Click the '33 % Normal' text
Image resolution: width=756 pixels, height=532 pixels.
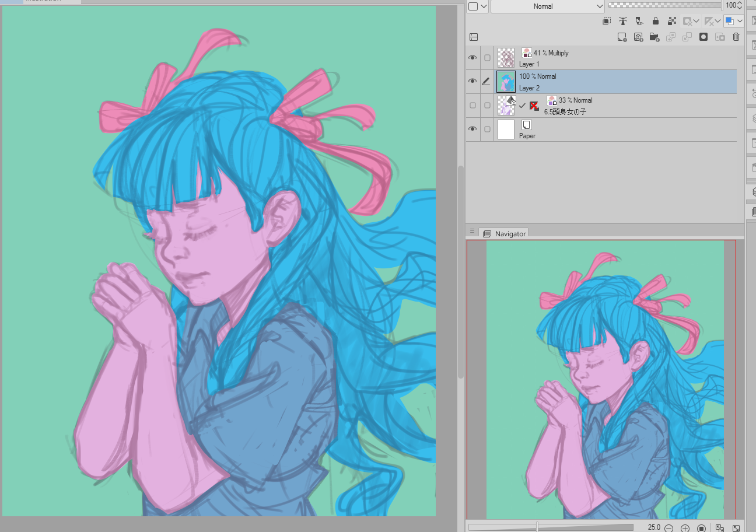click(x=575, y=100)
